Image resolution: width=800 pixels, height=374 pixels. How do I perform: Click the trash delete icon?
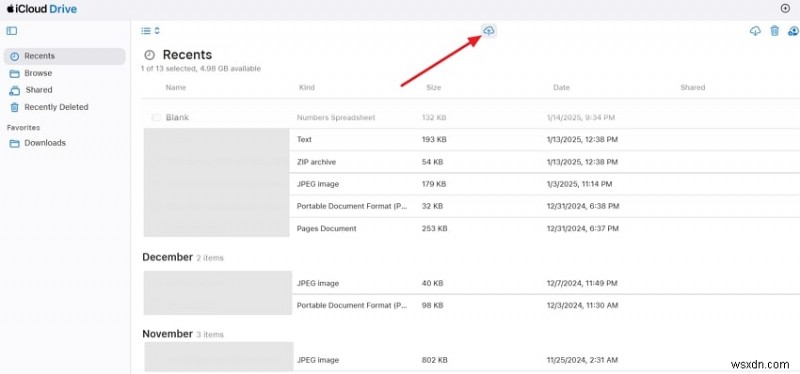pos(774,31)
